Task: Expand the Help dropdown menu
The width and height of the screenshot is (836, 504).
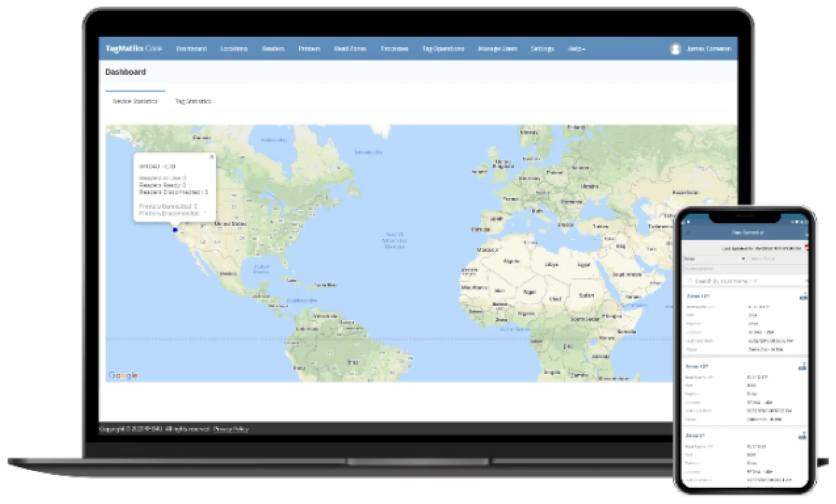Action: 576,49
